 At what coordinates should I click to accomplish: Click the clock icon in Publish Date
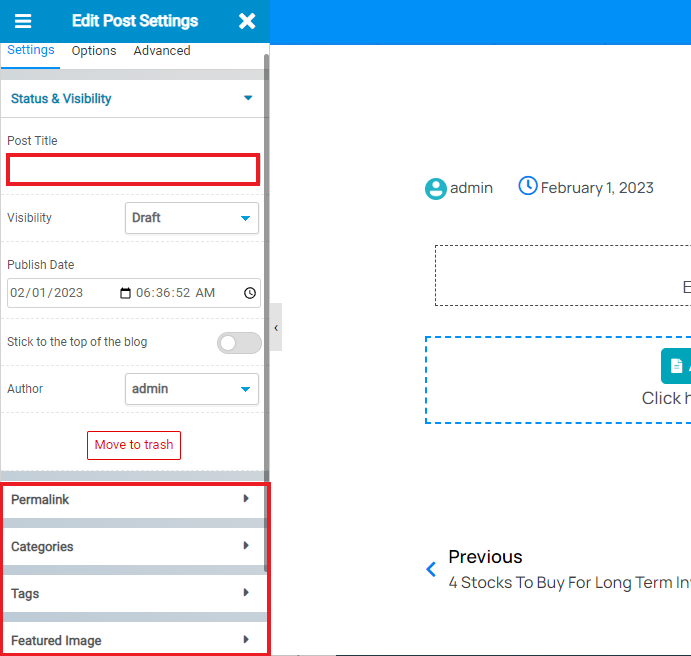(x=250, y=293)
